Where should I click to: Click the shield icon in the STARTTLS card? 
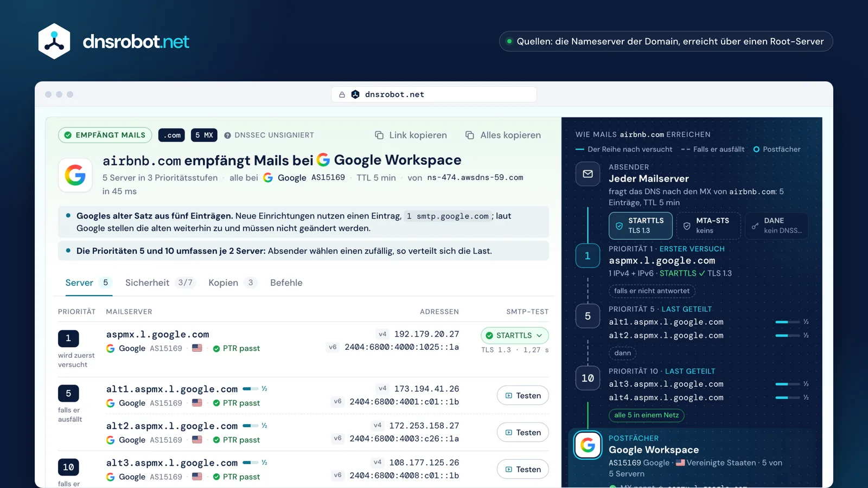point(619,226)
